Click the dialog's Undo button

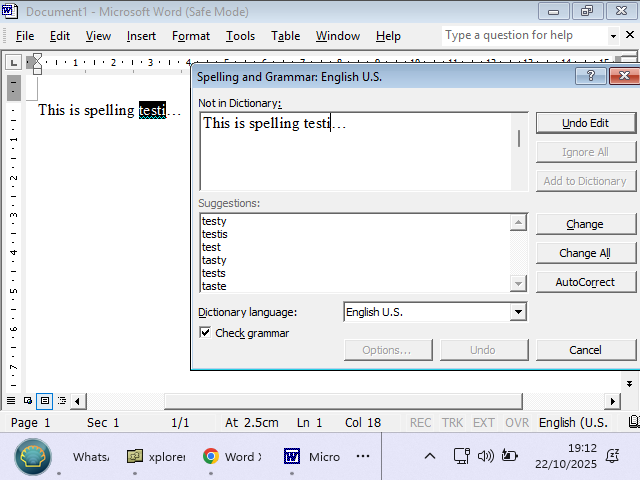pyautogui.click(x=484, y=350)
